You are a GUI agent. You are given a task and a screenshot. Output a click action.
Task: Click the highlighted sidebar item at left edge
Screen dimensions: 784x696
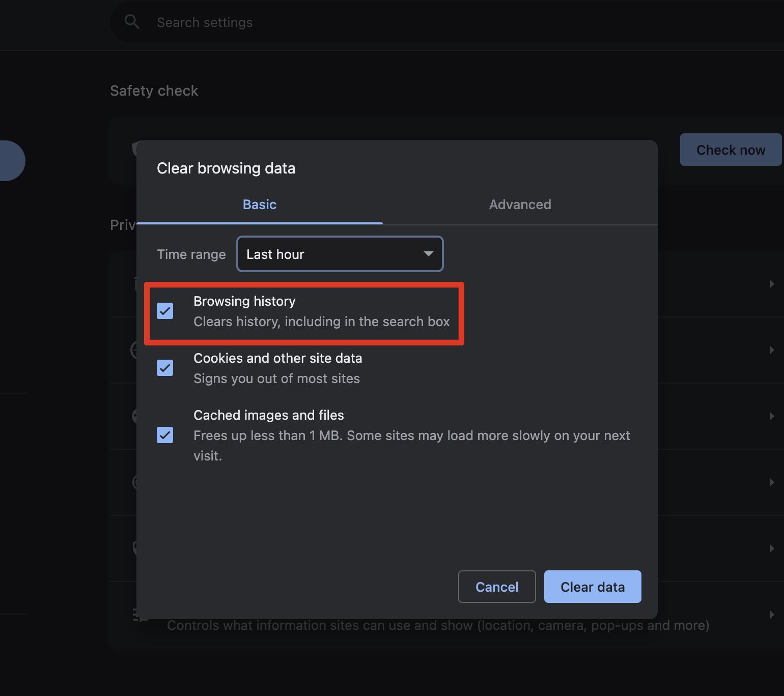(10, 161)
